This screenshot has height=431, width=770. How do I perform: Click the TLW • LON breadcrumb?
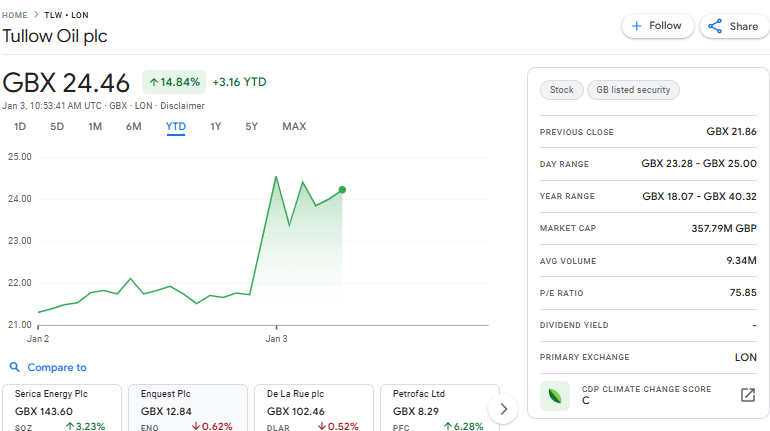66,15
